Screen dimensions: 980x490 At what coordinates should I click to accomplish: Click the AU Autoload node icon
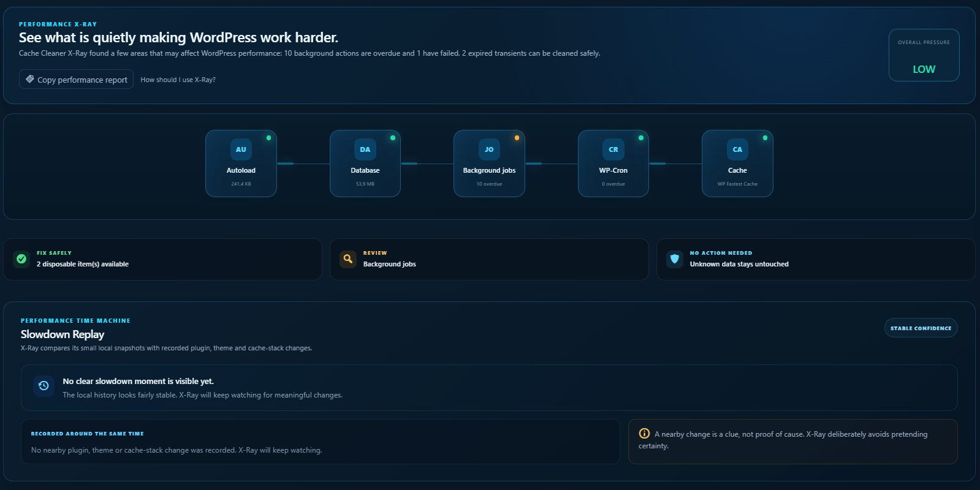click(x=241, y=149)
